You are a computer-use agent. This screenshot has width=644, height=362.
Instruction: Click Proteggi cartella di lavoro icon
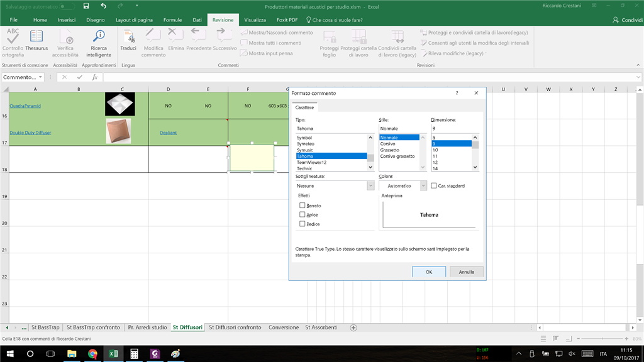pos(358,36)
